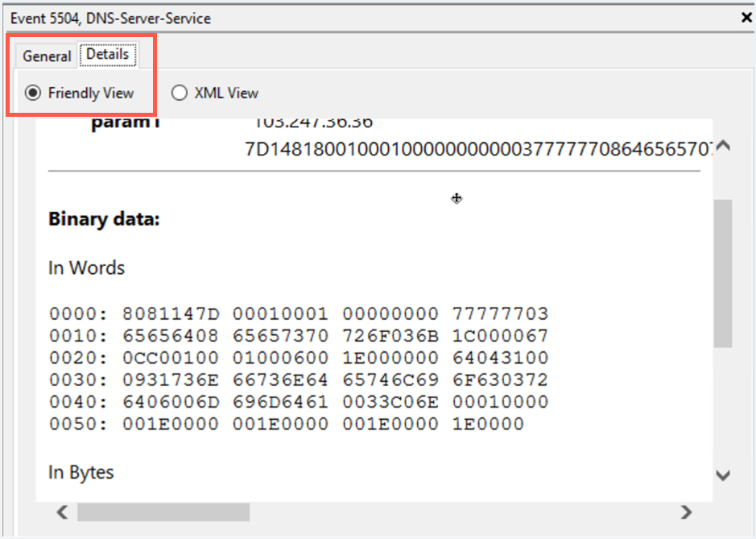Click the hex row at offset 0050

[286, 424]
